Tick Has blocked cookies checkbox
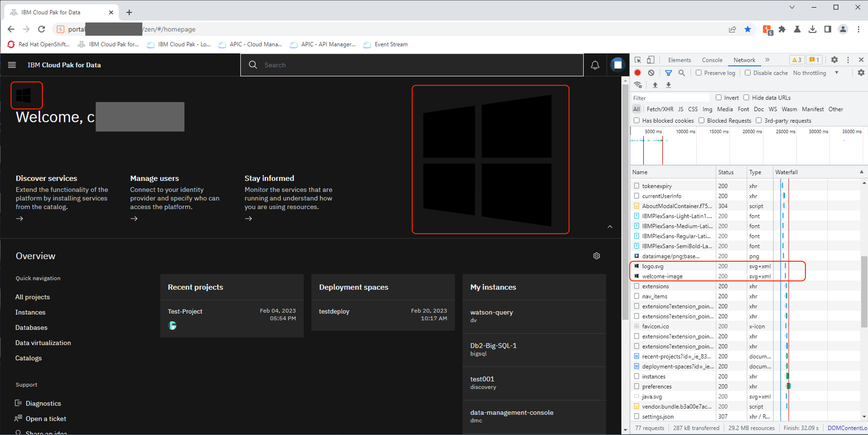The height and width of the screenshot is (435, 868). tap(637, 120)
